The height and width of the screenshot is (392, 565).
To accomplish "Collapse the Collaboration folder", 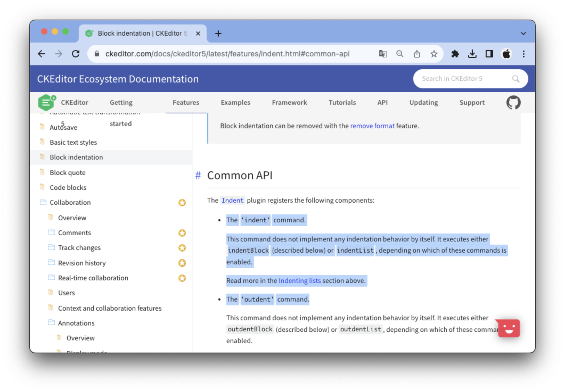I will pyautogui.click(x=70, y=202).
